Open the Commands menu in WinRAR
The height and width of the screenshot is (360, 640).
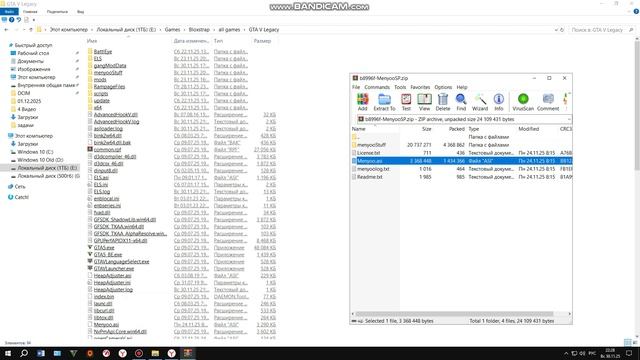(377, 87)
